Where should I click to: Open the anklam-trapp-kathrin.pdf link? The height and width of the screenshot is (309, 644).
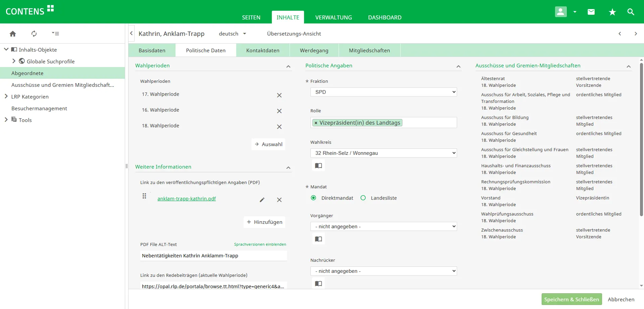pos(186,199)
